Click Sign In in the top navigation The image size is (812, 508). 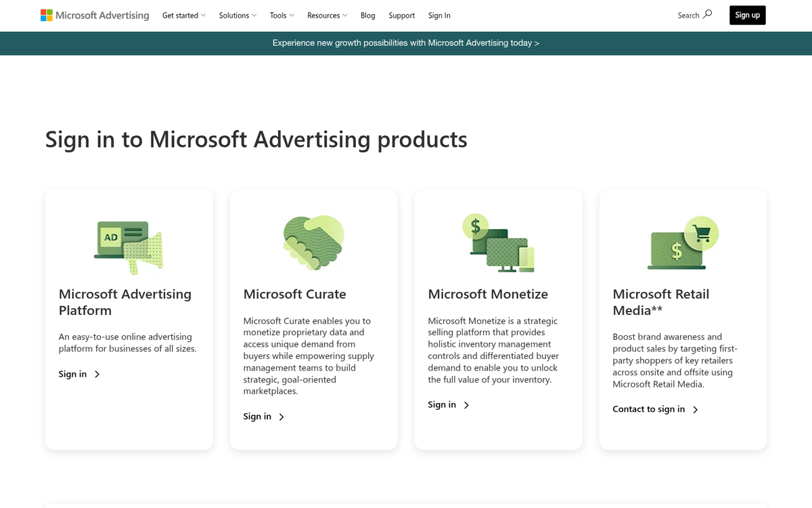click(438, 15)
